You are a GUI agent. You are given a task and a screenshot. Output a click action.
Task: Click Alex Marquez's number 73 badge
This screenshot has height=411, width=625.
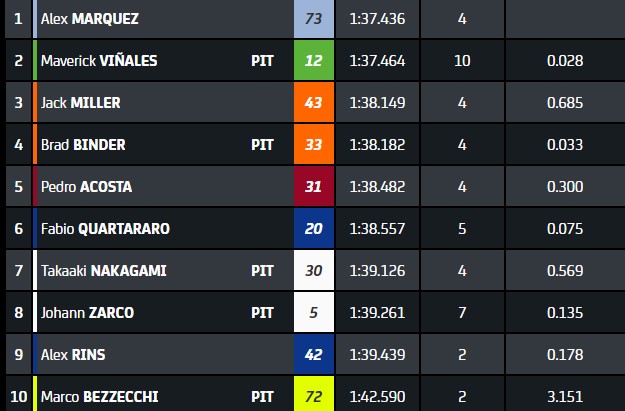(313, 19)
